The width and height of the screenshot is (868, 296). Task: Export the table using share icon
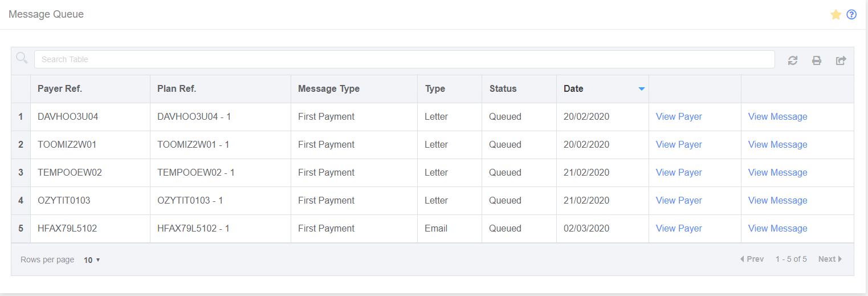(841, 60)
